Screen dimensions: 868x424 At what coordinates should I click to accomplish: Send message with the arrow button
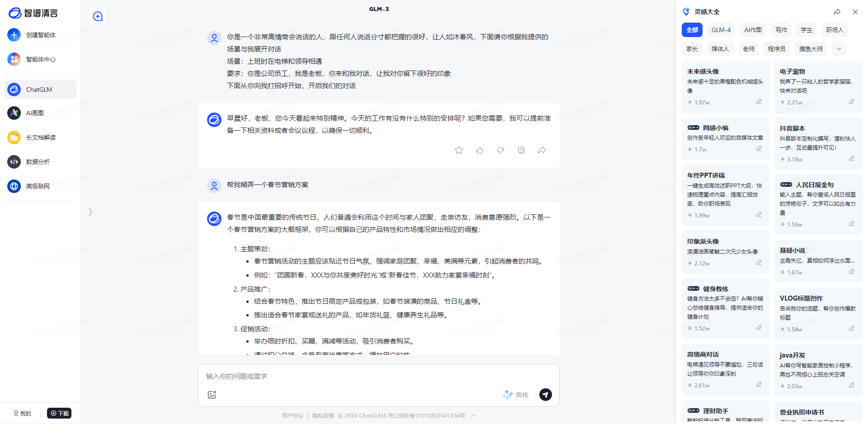[546, 395]
